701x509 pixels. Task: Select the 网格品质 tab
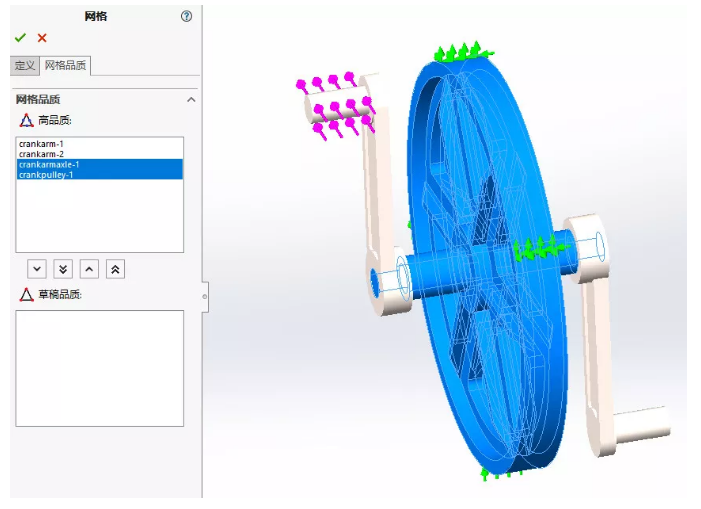point(66,66)
